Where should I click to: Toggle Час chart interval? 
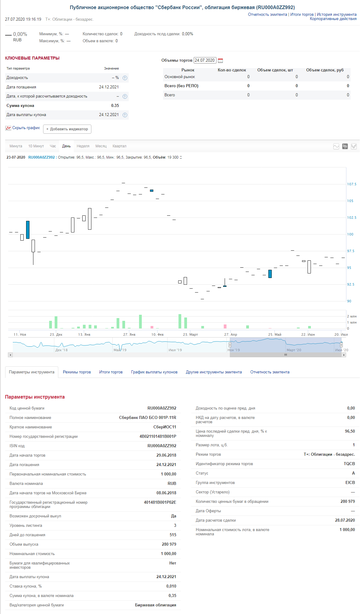click(x=53, y=146)
